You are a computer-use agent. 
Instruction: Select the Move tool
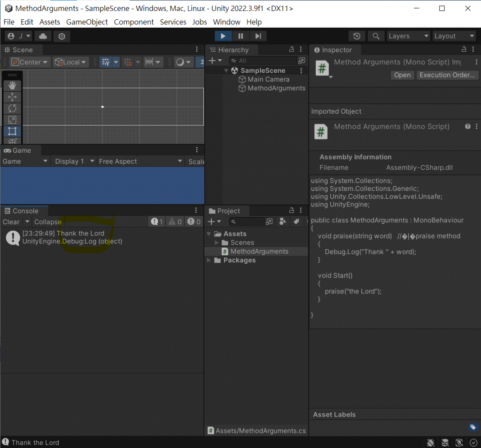tap(12, 97)
